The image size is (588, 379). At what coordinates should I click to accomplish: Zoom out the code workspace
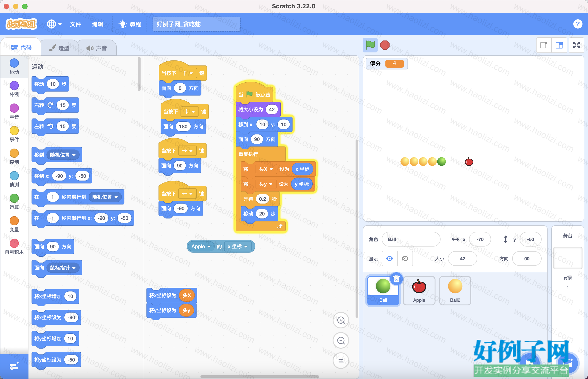[x=341, y=340]
